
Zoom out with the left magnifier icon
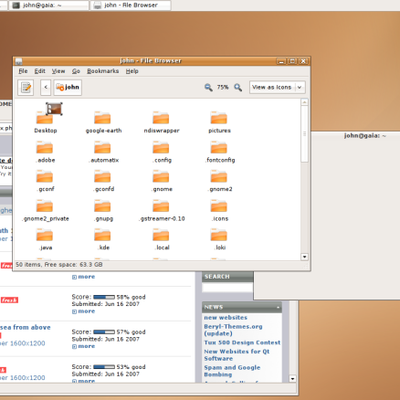click(x=208, y=87)
